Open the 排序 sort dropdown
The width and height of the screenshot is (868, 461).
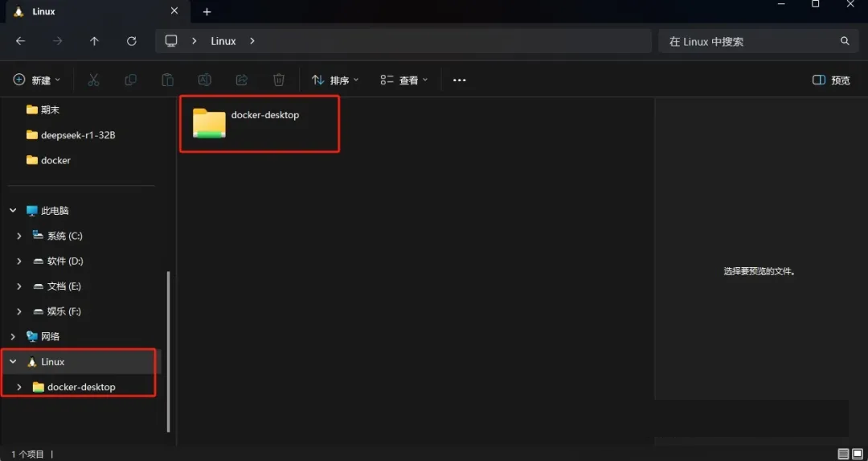click(x=335, y=80)
